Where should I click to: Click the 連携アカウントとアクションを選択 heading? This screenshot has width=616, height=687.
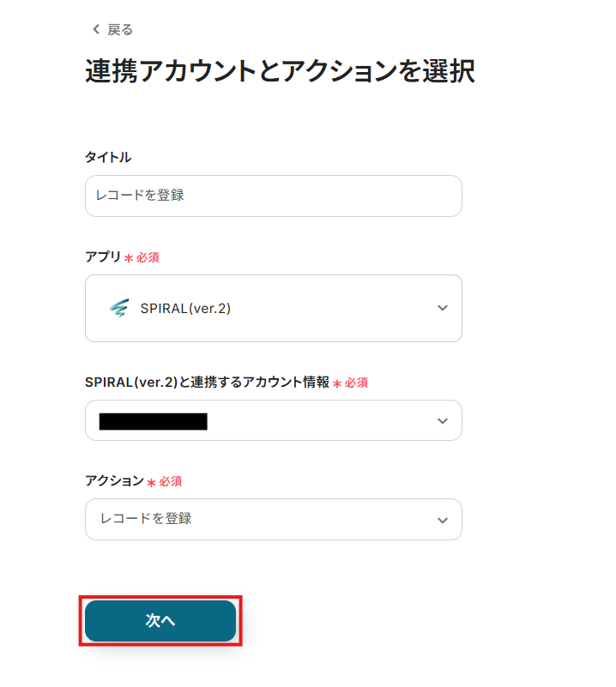coord(280,72)
